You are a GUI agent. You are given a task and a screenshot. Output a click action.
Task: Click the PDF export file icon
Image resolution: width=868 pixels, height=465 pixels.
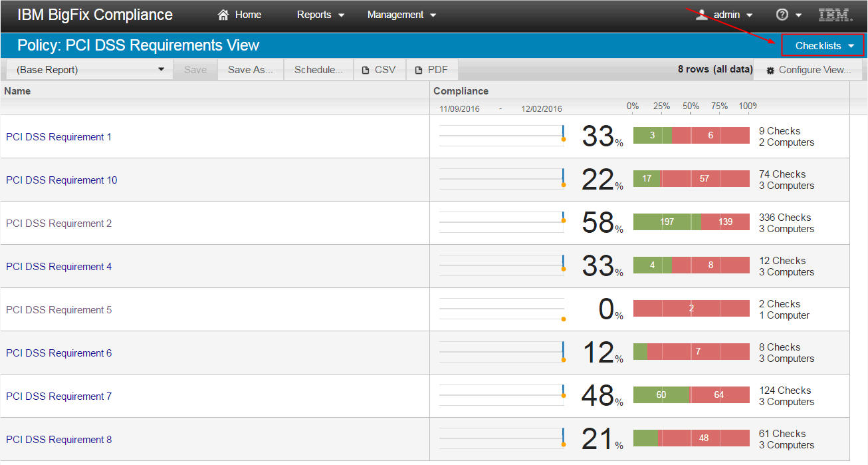(419, 70)
